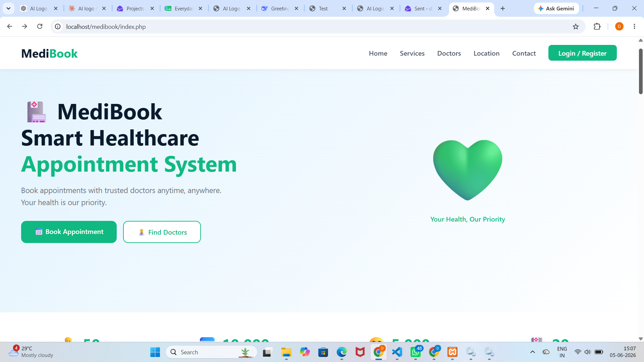The image size is (644, 362).
Task: Show hidden system tray icons
Action: pyautogui.click(x=532, y=352)
